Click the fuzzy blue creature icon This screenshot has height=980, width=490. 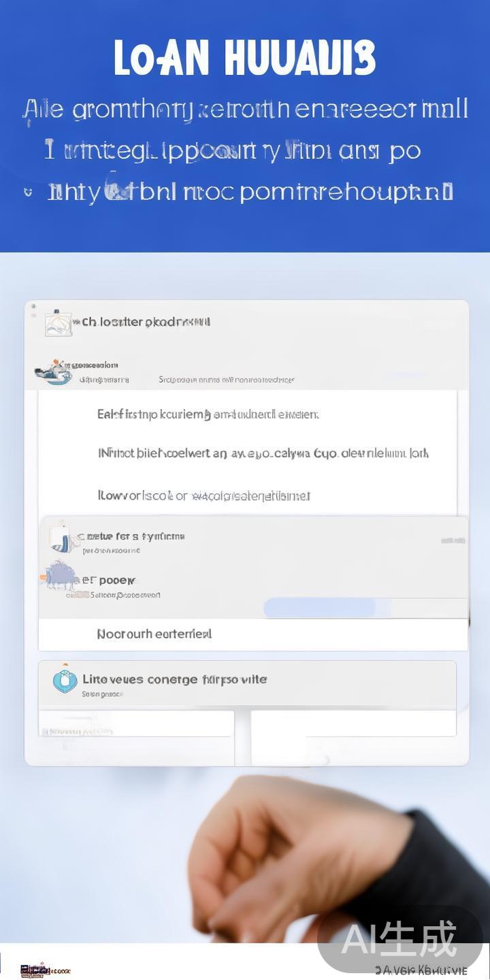[60, 576]
